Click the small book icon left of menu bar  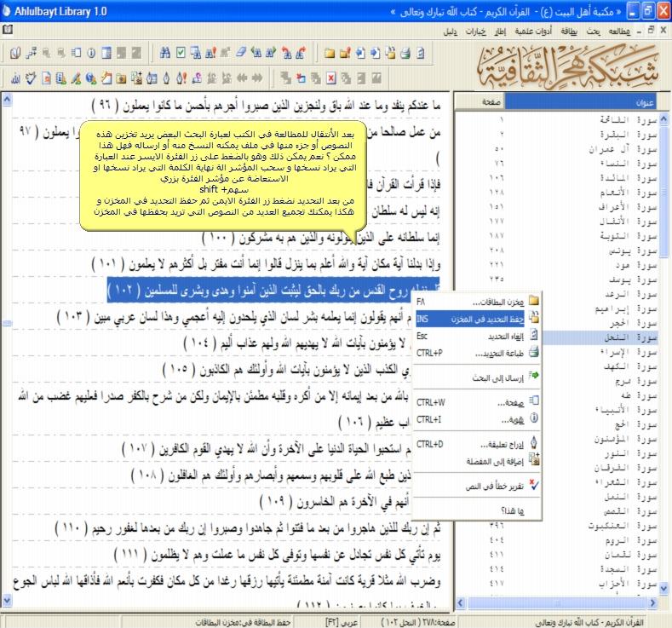pyautogui.click(x=8, y=30)
